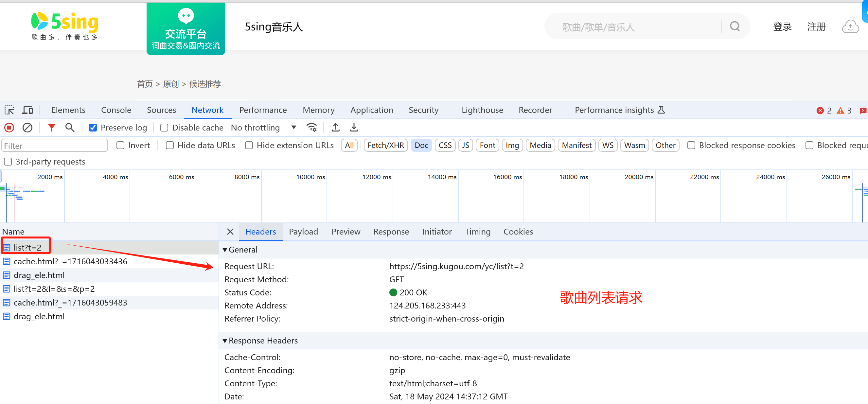
Task: Toggle the device toolbar icon
Action: [x=27, y=110]
